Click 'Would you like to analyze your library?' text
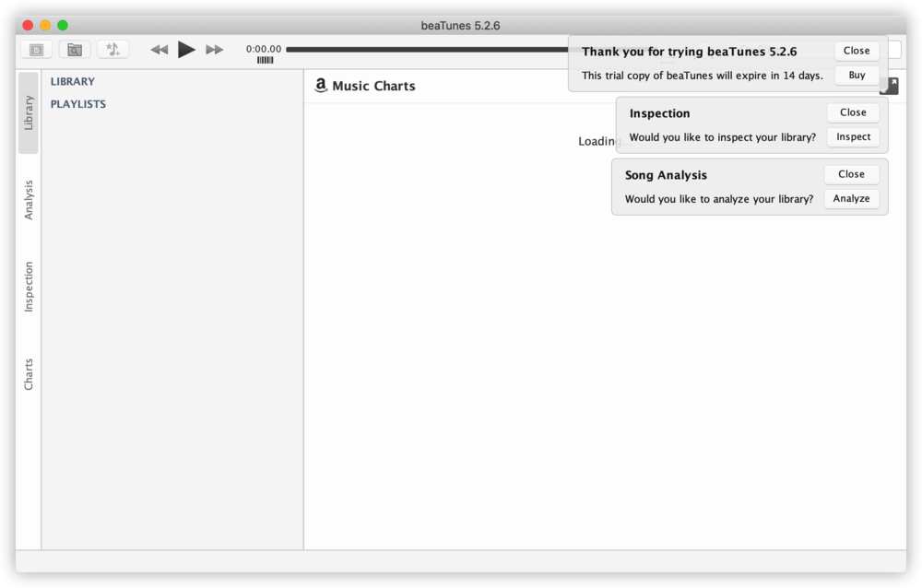922x588 pixels. pyautogui.click(x=719, y=199)
